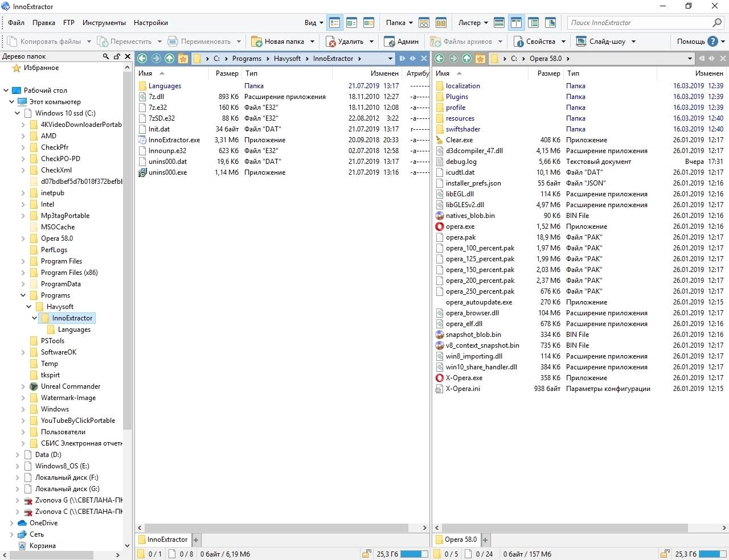Close the Дерево папок panel

pos(128,56)
